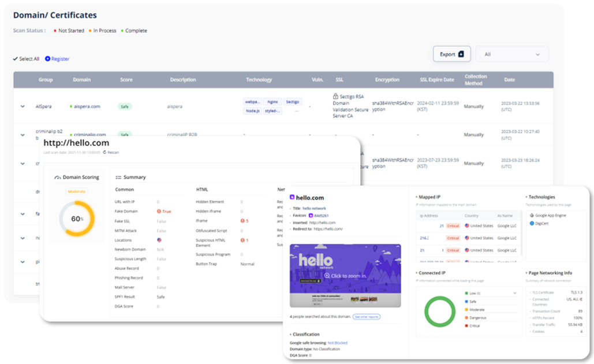594x364 pixels.
Task: Collapse the Page Networking Info section arrow
Action: (526, 273)
